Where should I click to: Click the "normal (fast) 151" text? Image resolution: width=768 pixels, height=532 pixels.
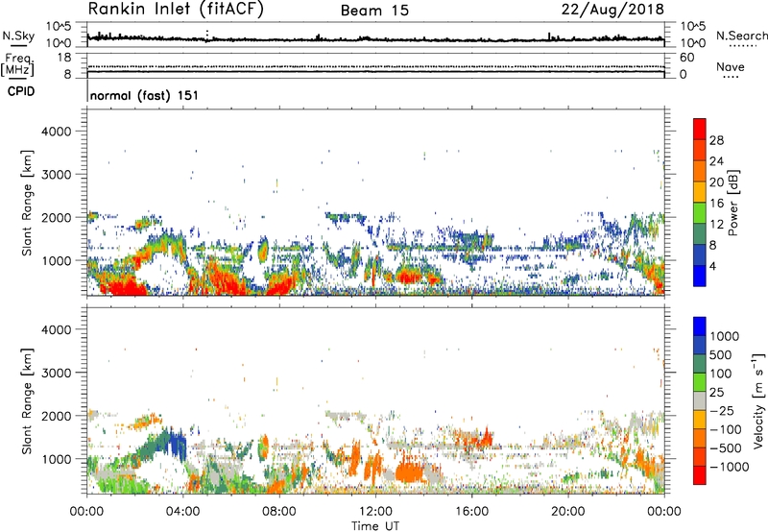point(145,95)
